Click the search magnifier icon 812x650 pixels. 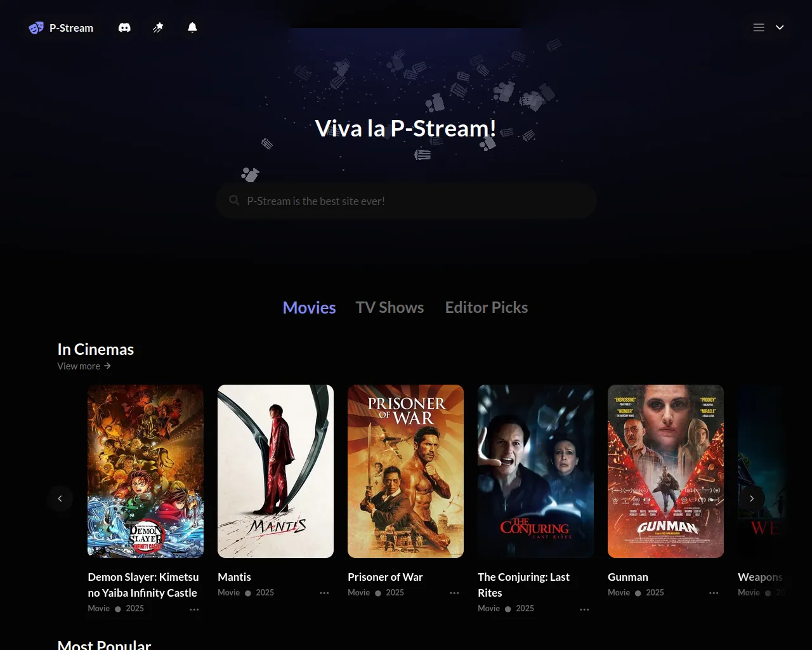point(234,201)
